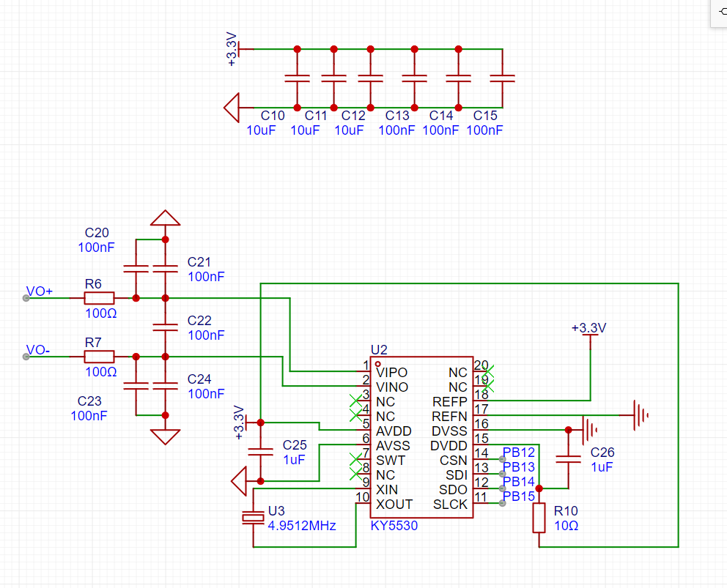This screenshot has height=588, width=727.
Task: Click no-connect marker on pin 20
Action: pos(488,371)
